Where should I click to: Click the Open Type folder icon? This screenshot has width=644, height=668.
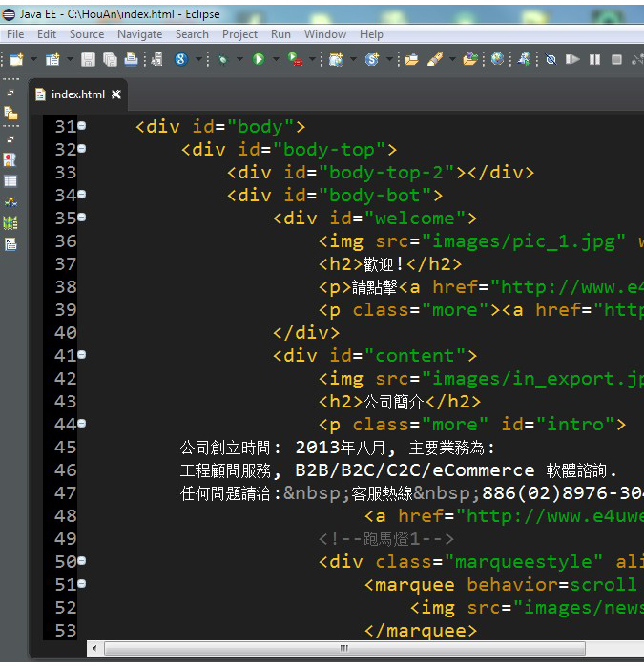[x=411, y=59]
